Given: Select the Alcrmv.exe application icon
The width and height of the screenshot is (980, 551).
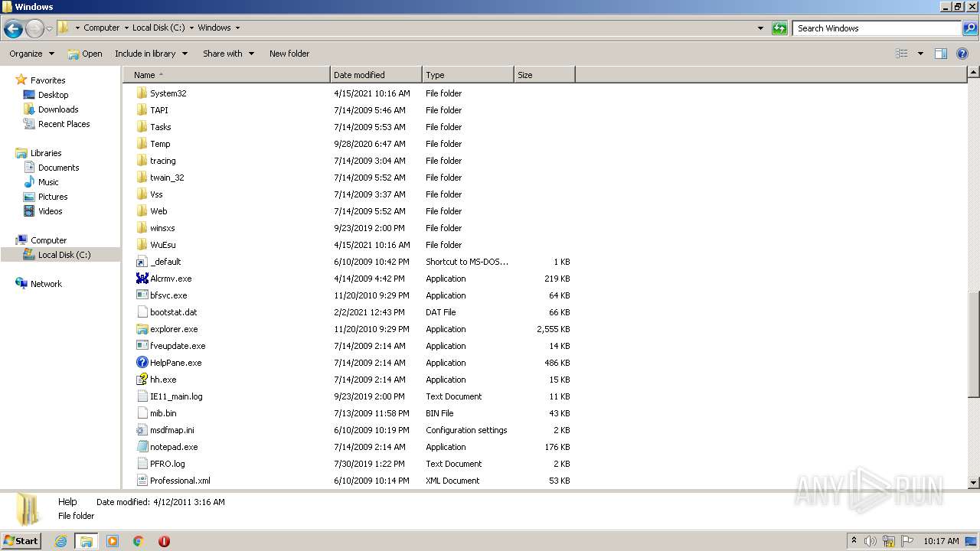Looking at the screenshot, I should [x=142, y=279].
